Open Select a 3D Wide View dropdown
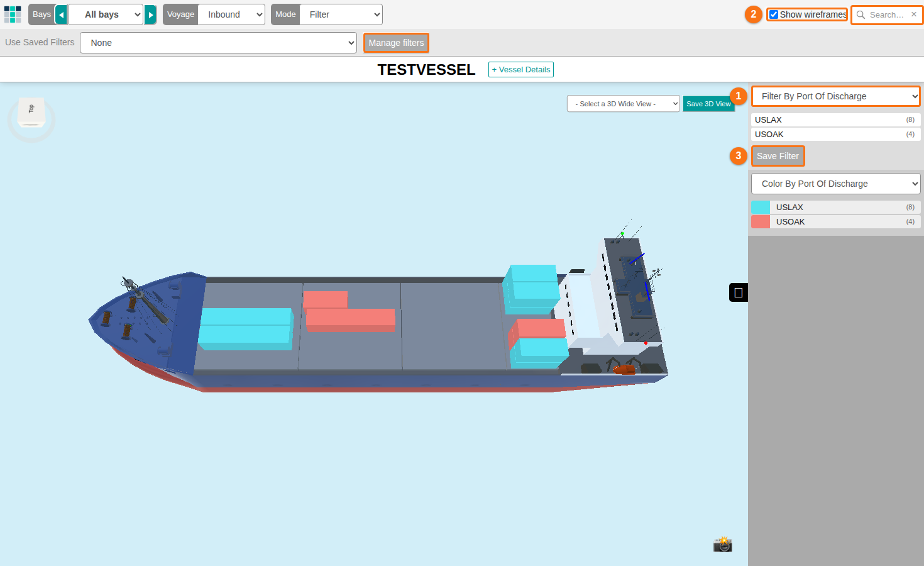This screenshot has width=924, height=566. (624, 104)
